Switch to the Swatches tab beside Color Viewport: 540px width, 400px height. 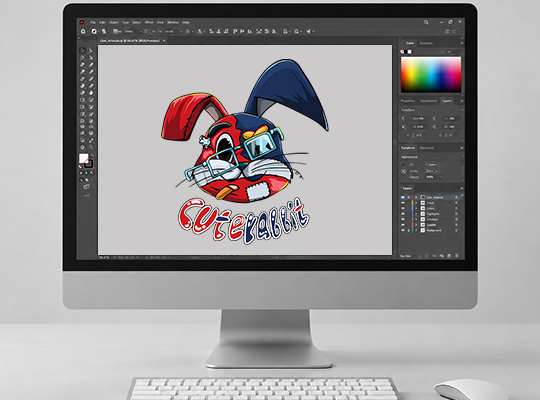click(426, 43)
